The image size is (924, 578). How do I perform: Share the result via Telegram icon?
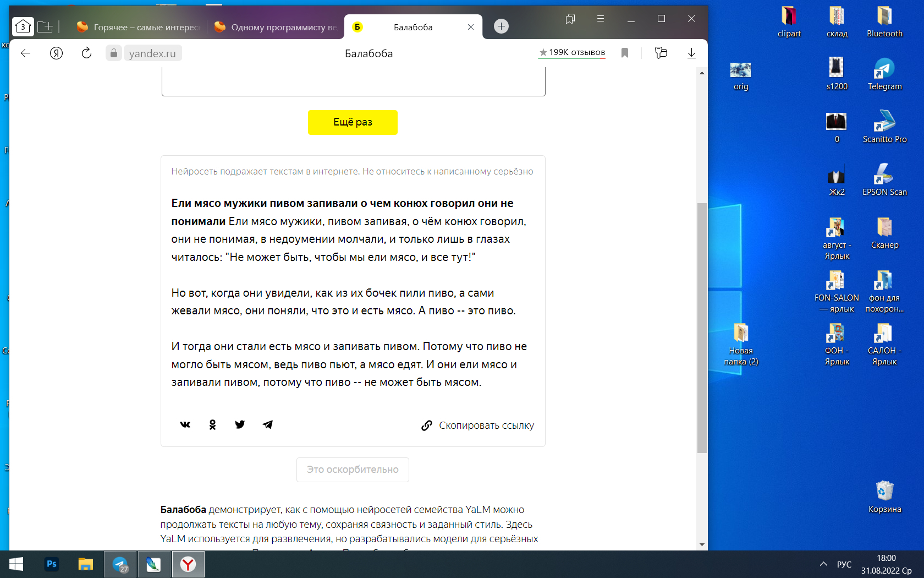point(268,424)
